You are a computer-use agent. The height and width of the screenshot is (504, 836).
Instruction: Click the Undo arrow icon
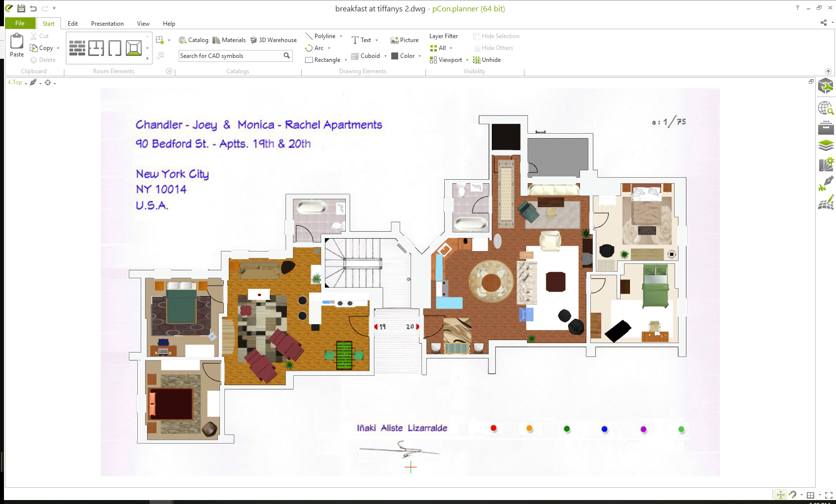33,8
